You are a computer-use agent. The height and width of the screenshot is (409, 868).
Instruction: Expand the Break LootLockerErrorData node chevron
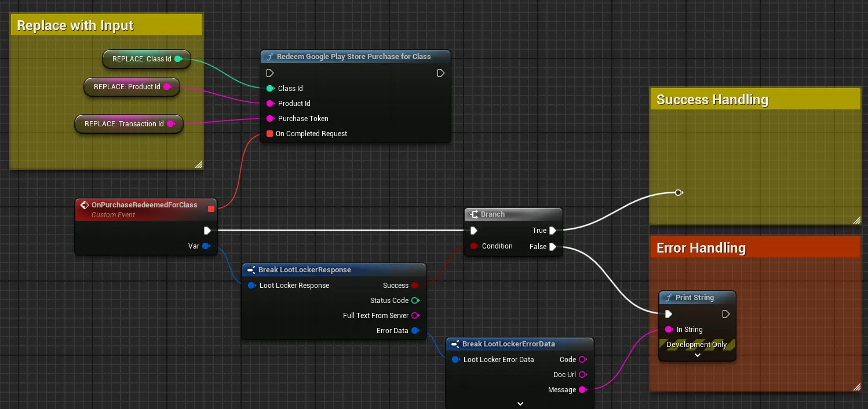(520, 403)
